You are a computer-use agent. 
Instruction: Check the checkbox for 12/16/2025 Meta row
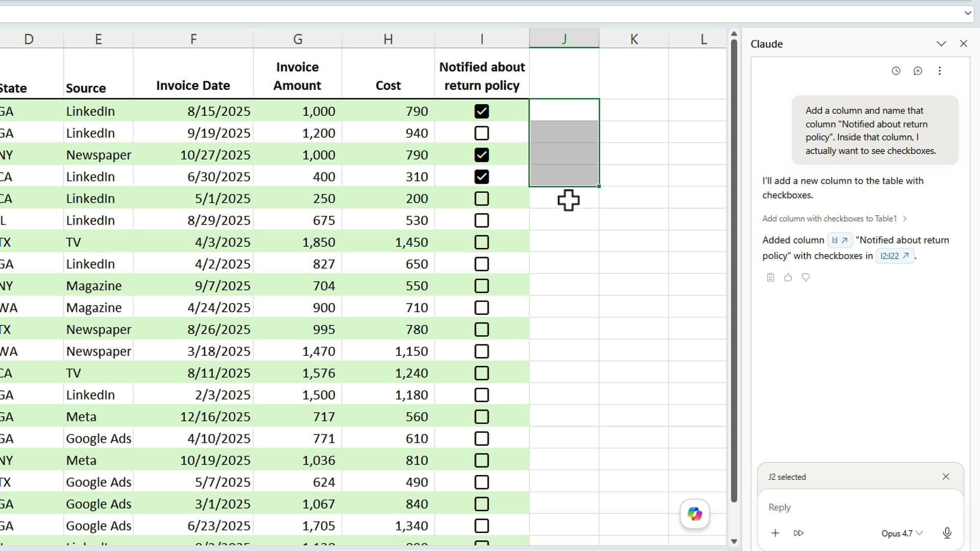click(x=481, y=417)
